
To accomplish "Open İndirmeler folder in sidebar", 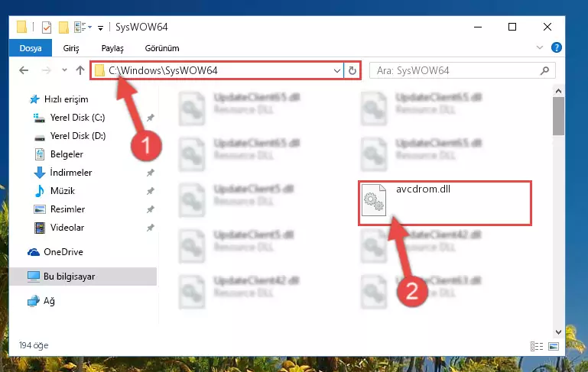I will (x=70, y=173).
